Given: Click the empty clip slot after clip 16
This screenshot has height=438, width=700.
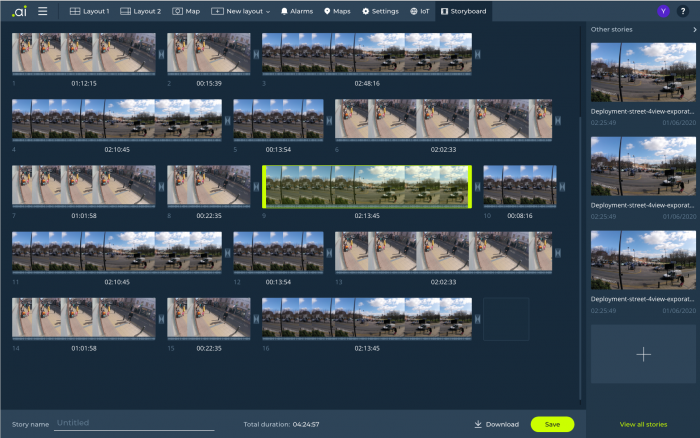Looking at the screenshot, I should click(x=506, y=319).
